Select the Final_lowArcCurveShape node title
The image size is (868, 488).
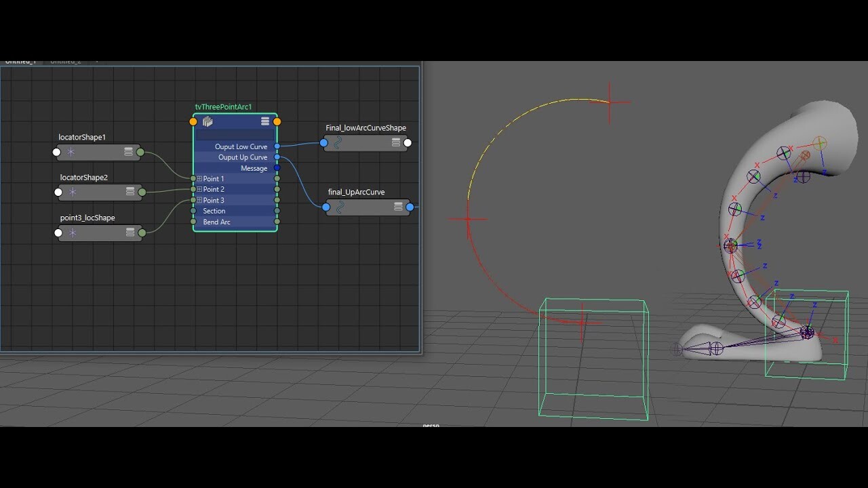tap(365, 127)
